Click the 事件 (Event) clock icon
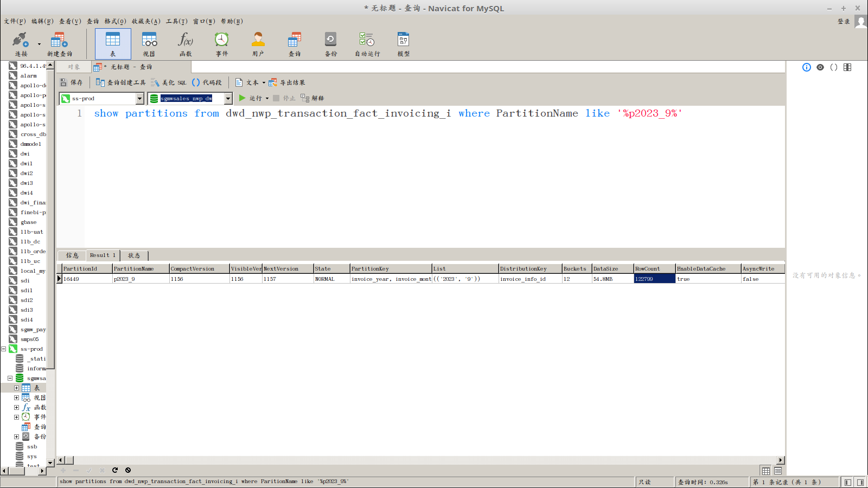Viewport: 868px width, 488px height. pyautogui.click(x=221, y=43)
